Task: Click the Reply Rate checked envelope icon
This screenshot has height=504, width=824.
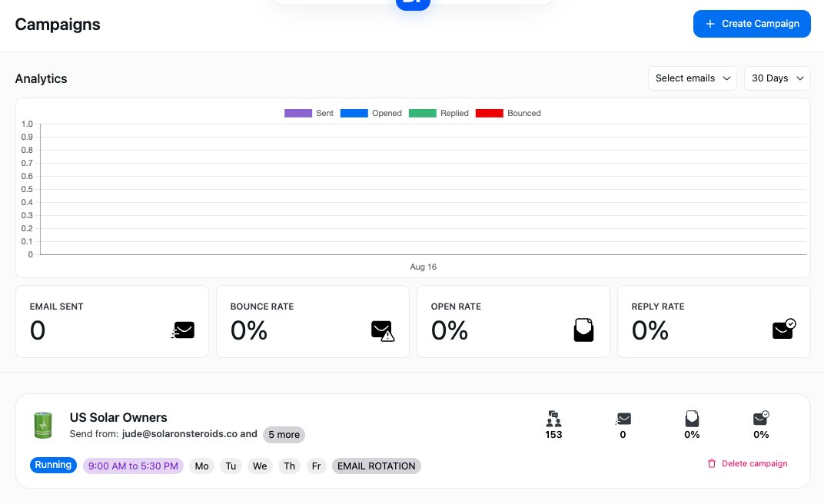Action: [784, 329]
